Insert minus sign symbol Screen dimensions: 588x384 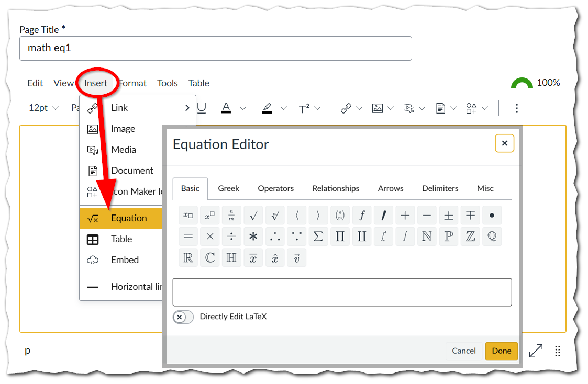427,216
